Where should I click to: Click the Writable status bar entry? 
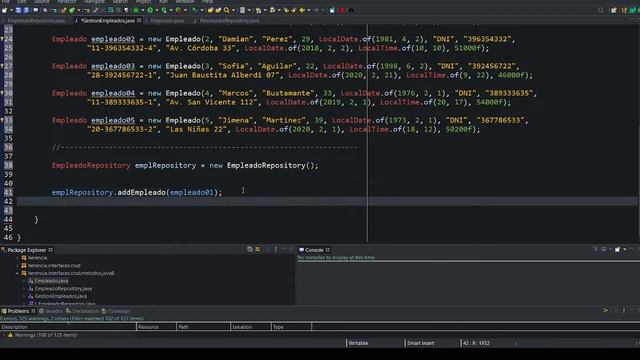pyautogui.click(x=358, y=343)
